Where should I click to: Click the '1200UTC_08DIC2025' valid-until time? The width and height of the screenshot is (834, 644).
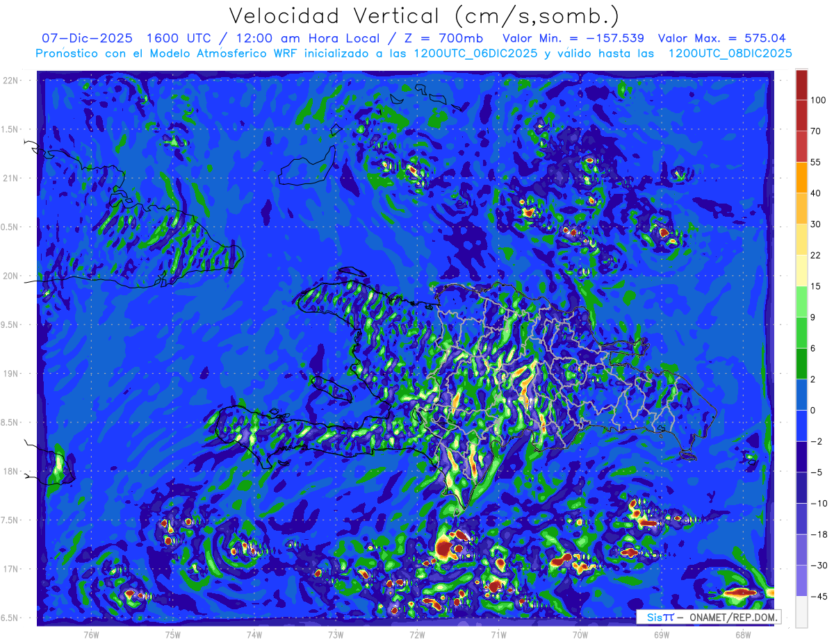730,53
